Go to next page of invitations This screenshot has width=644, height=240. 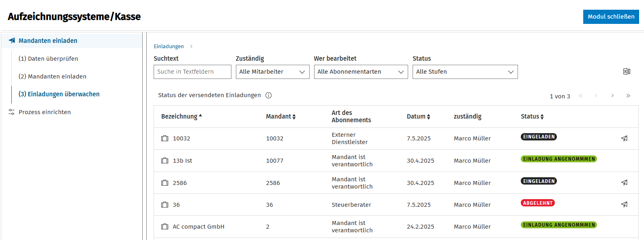(612, 96)
